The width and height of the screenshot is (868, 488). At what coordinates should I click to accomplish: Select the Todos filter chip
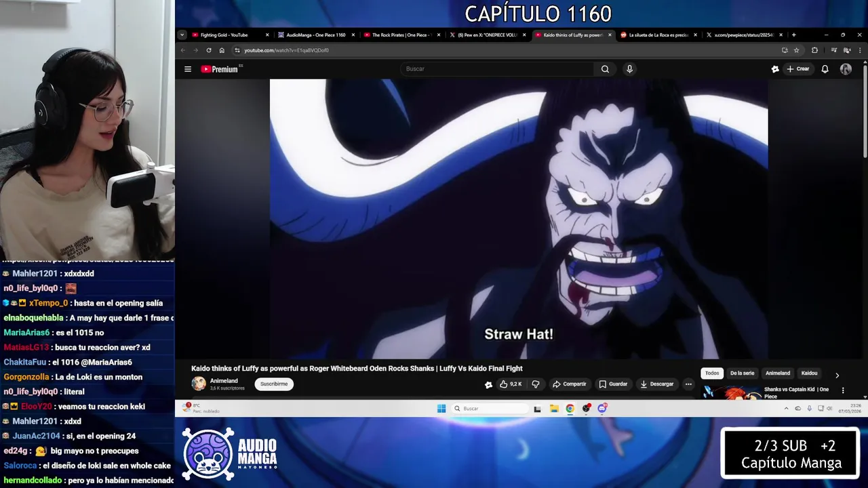click(x=711, y=373)
